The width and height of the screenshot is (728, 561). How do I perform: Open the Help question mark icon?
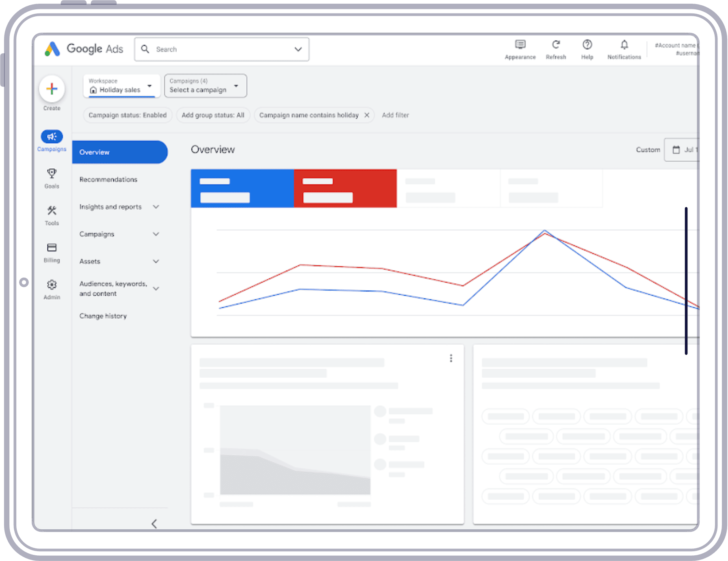(587, 45)
